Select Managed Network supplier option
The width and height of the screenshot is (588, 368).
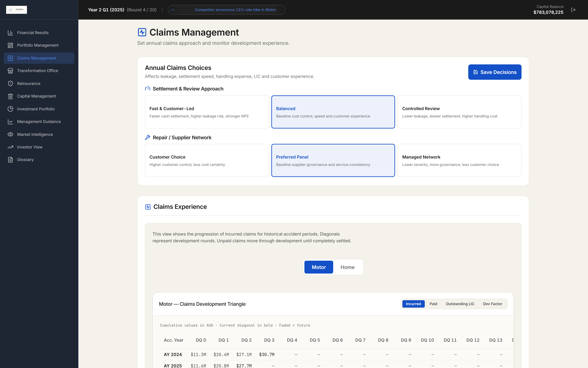pos(459,160)
